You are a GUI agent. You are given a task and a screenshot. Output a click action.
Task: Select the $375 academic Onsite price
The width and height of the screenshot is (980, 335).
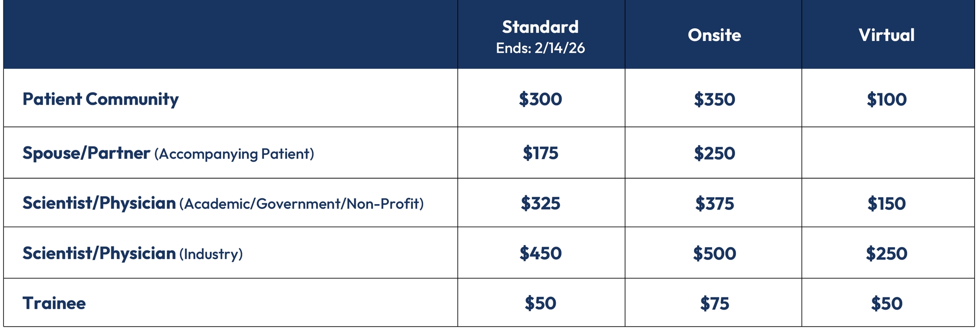point(714,204)
